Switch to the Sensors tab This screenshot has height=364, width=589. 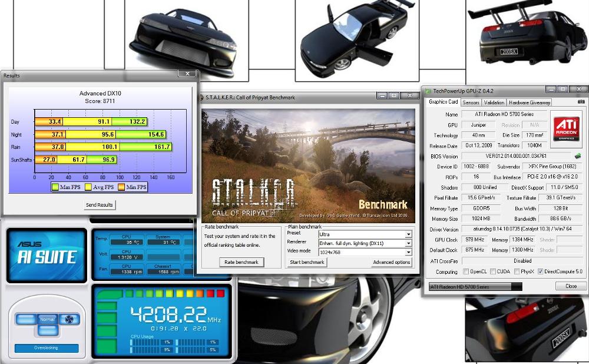(x=471, y=102)
